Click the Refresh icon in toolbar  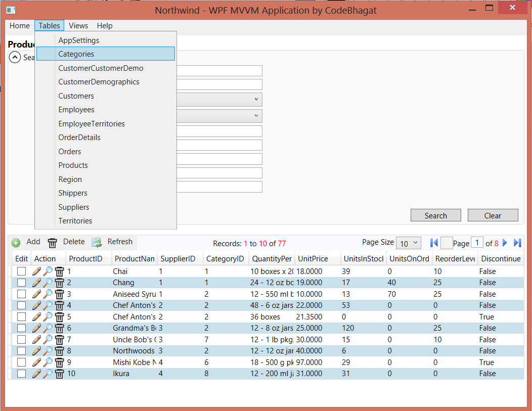[97, 243]
